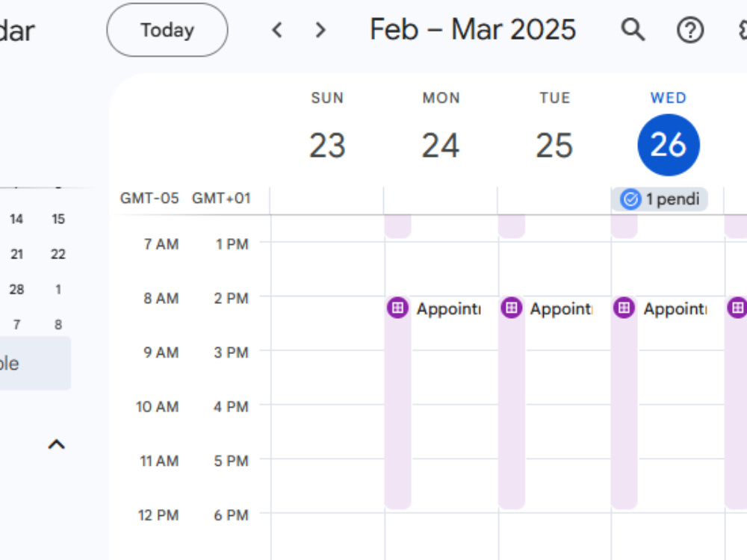Open the 1 pending tasks chip
The image size is (747, 560).
pos(660,199)
